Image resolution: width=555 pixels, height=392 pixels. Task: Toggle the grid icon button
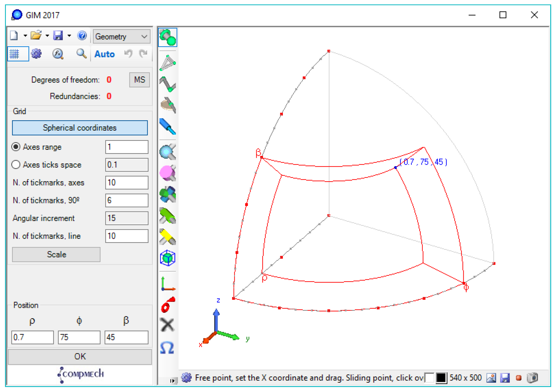15,54
